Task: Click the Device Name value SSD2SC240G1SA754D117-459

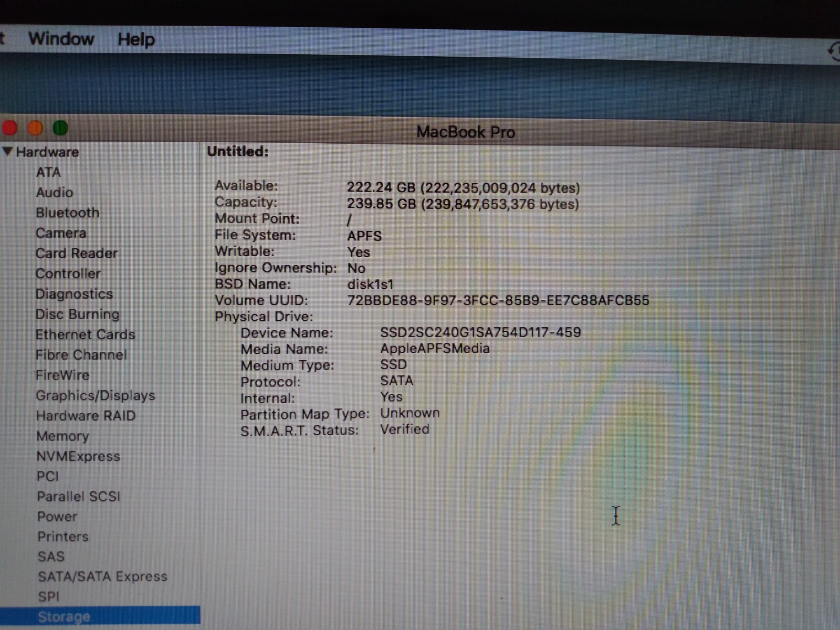Action: coord(480,332)
